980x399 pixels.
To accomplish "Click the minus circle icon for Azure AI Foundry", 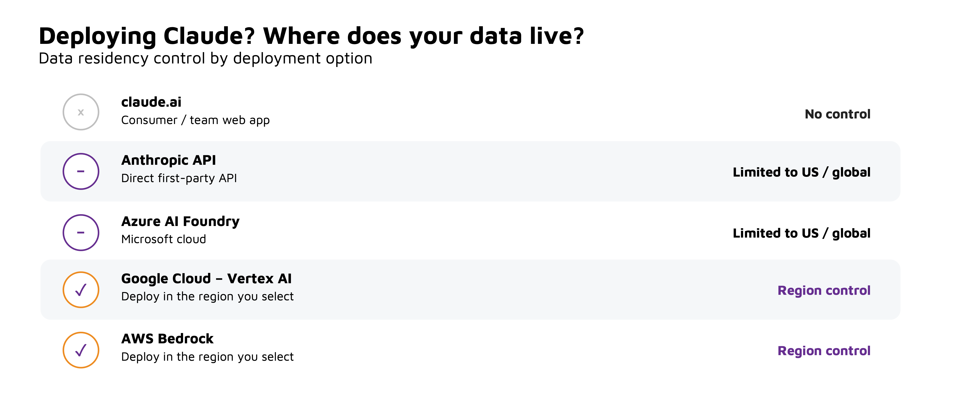I will 81,233.
